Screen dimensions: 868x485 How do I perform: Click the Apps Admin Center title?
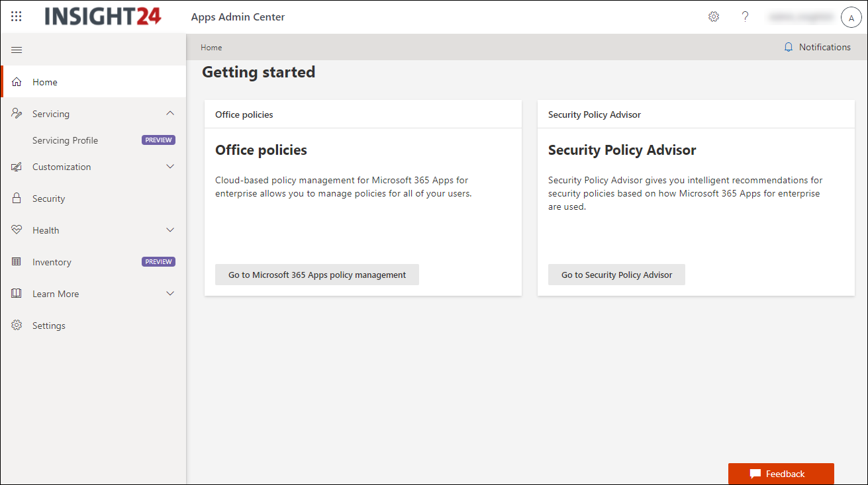(238, 17)
